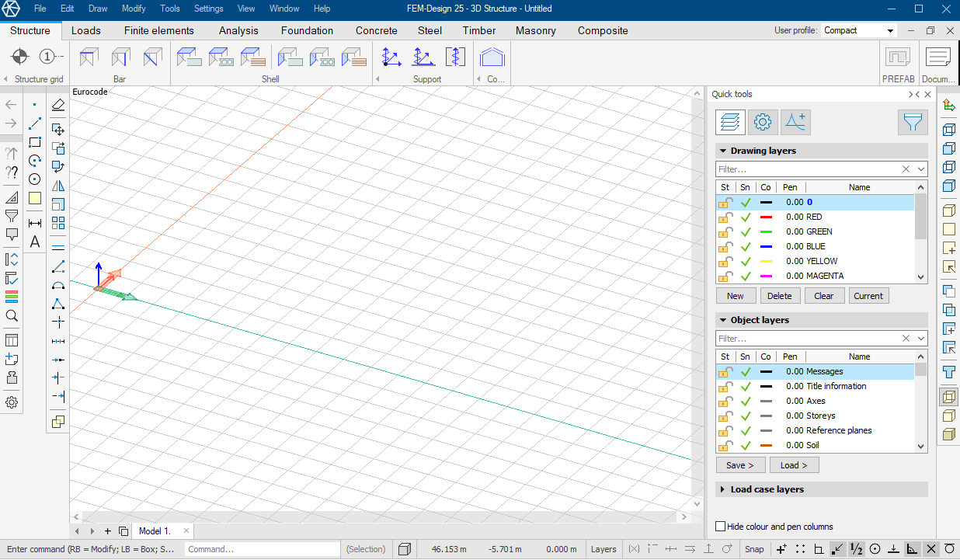Click colour swatch of YELLOW layer
This screenshot has height=560, width=960.
click(x=766, y=261)
